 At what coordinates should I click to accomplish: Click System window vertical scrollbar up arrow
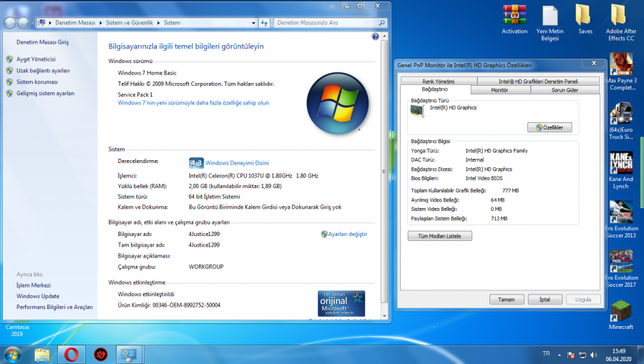coord(384,36)
